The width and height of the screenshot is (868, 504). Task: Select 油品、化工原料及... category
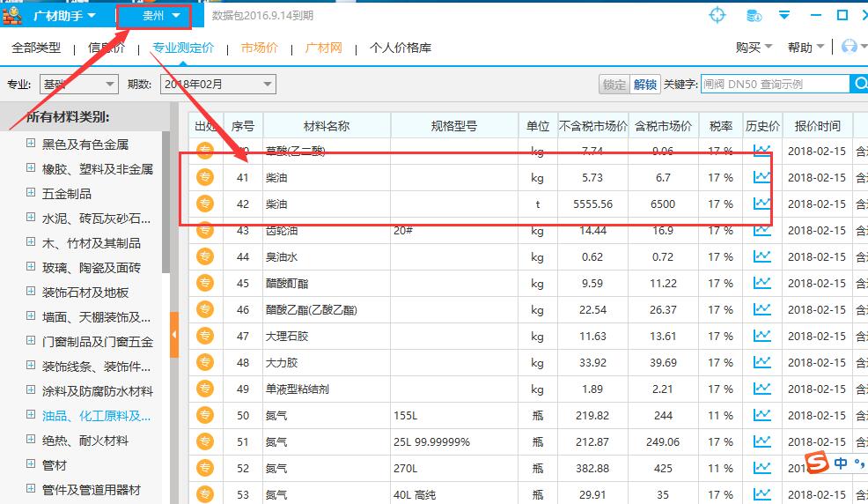tap(96, 416)
